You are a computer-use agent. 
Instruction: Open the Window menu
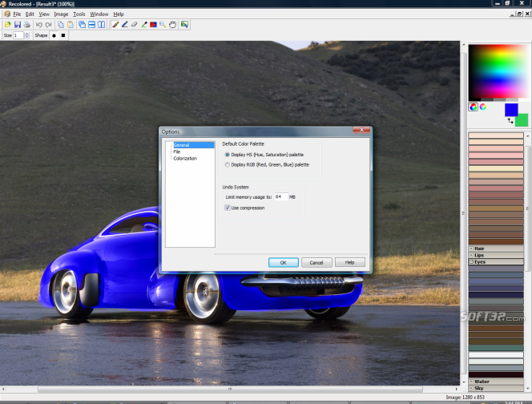point(99,14)
